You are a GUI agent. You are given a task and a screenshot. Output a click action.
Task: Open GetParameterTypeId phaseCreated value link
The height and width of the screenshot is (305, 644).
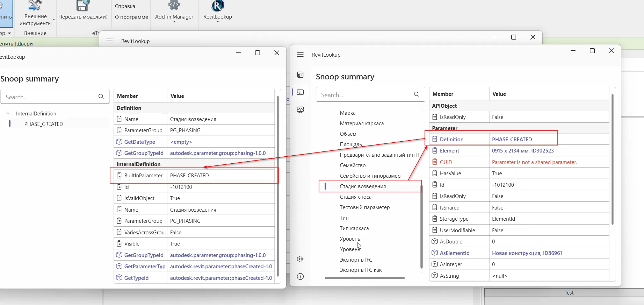[221, 267]
